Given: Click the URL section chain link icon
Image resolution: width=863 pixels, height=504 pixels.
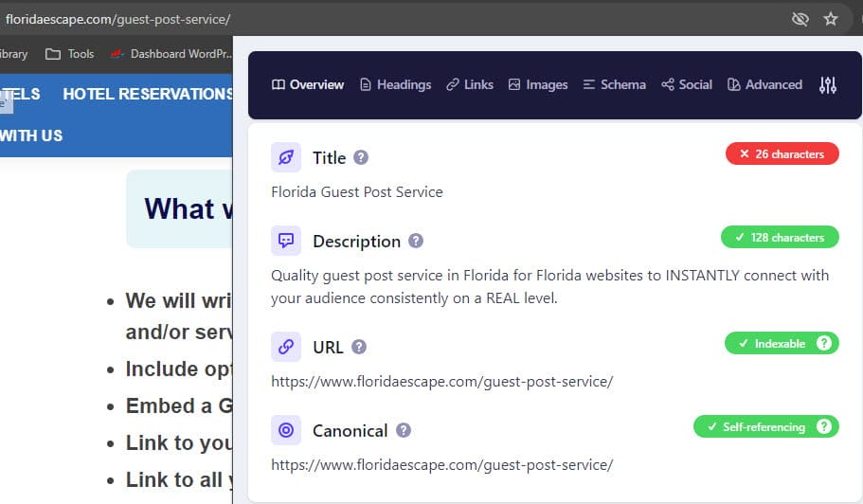Looking at the screenshot, I should [x=286, y=347].
